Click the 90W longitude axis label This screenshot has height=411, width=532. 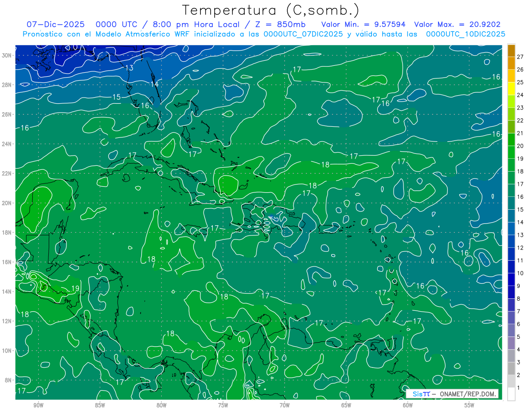(x=39, y=405)
